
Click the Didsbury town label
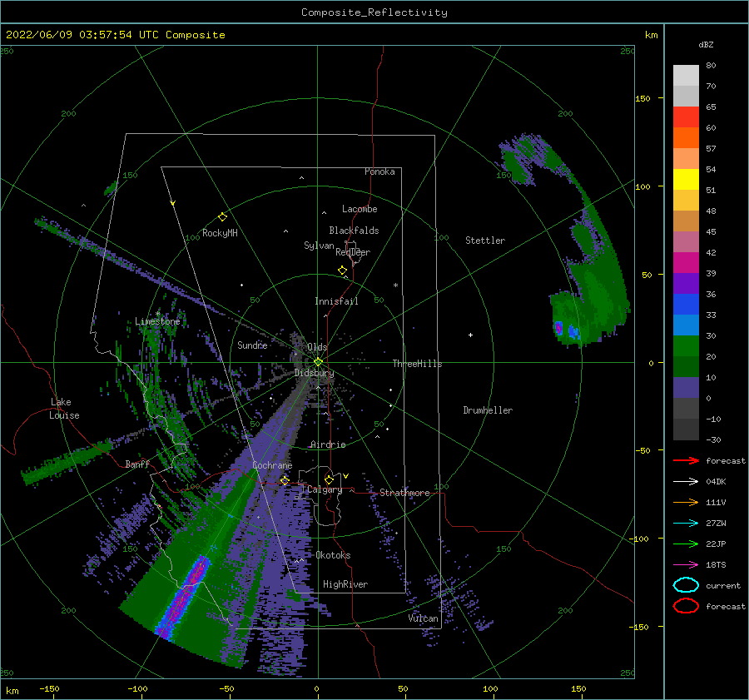(314, 373)
